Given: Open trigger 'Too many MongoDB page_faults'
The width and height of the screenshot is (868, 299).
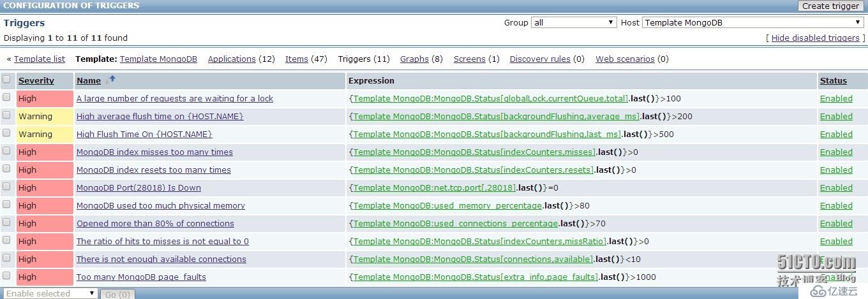Looking at the screenshot, I should coord(141,277).
